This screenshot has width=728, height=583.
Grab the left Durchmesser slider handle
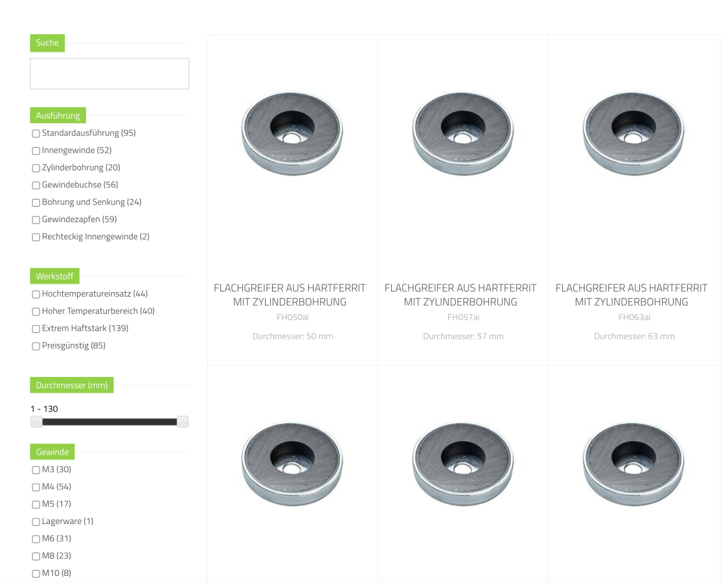[x=36, y=422]
